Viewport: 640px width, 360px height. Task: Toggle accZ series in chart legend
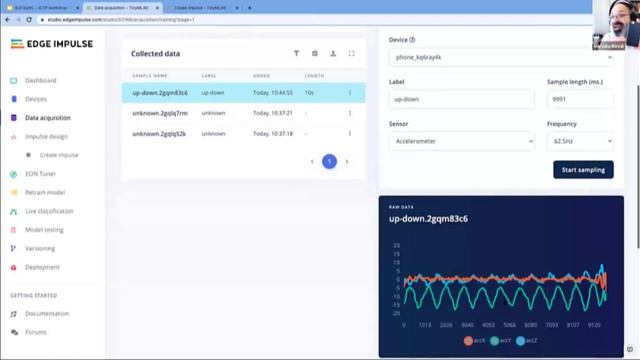click(x=527, y=341)
